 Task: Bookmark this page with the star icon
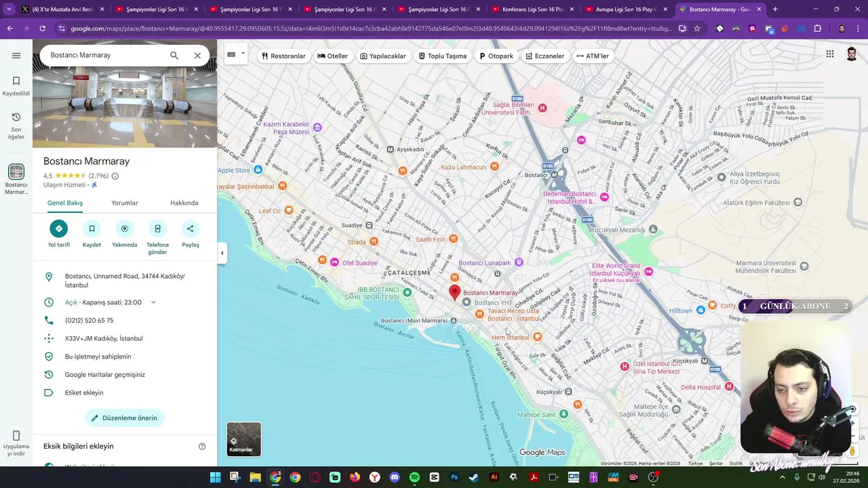(x=696, y=28)
